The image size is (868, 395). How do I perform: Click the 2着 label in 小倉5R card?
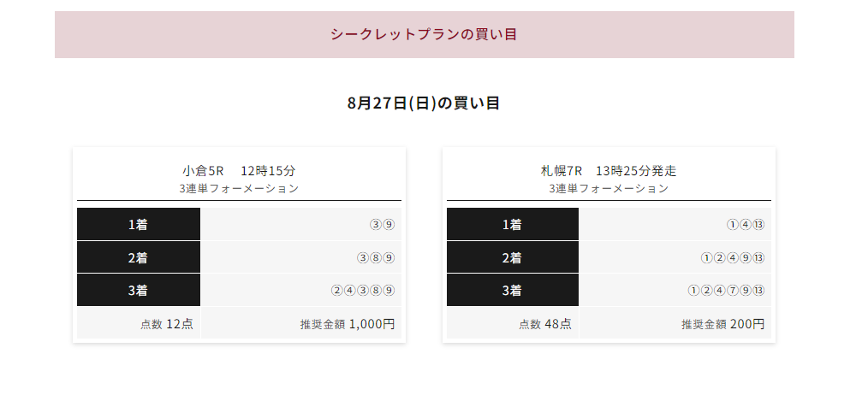point(139,257)
